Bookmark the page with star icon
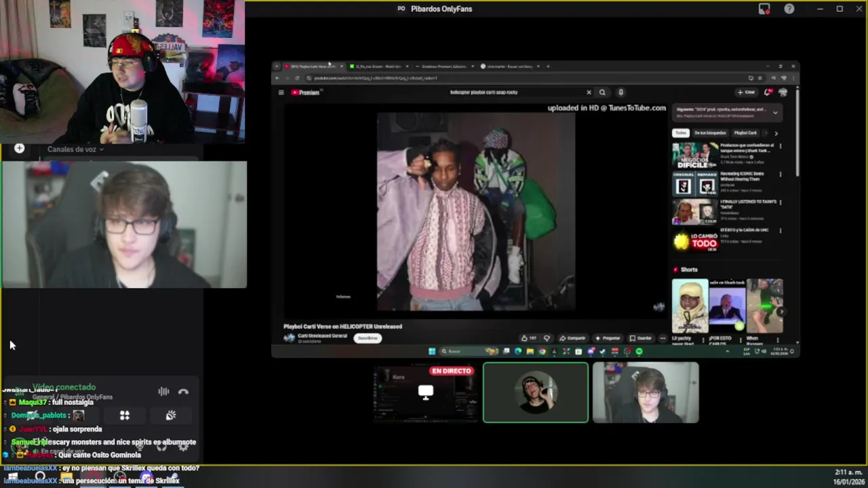This screenshot has width=868, height=488. pyautogui.click(x=759, y=78)
